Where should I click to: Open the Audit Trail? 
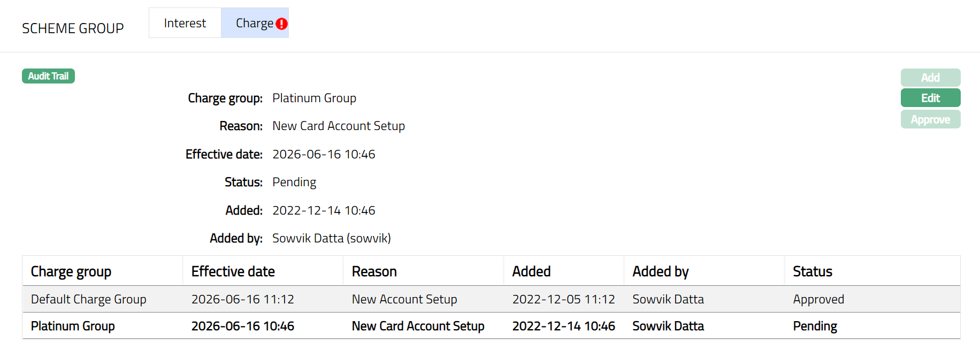pos(48,76)
